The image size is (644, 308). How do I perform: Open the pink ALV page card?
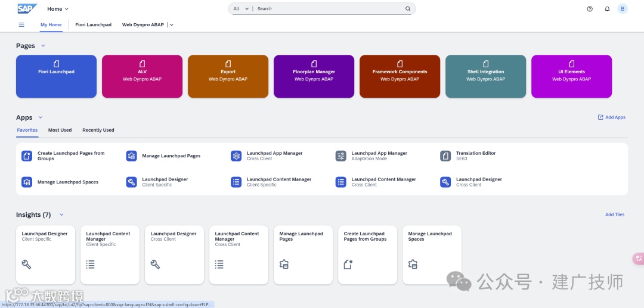142,76
